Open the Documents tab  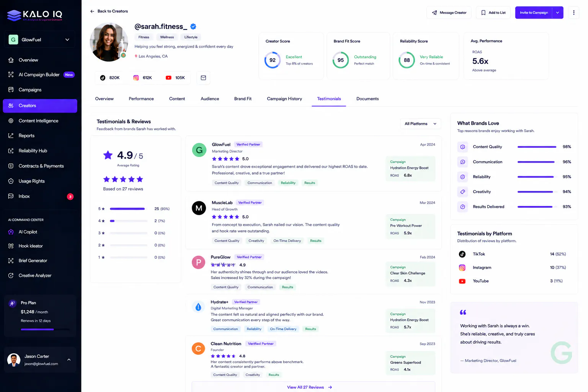coord(367,99)
